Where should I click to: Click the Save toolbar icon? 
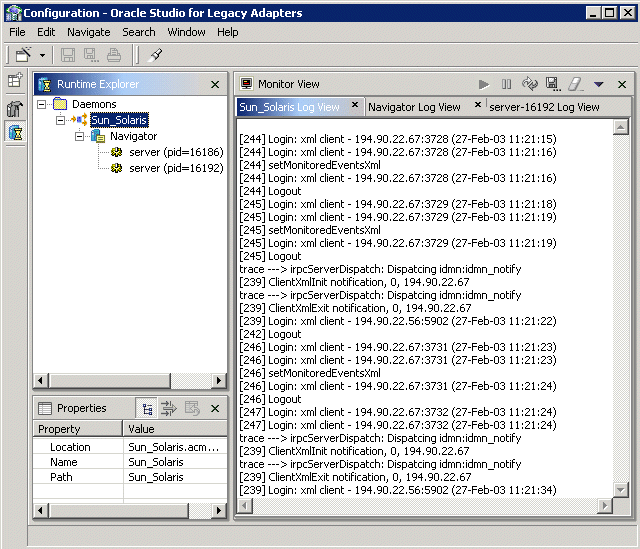tap(68, 55)
